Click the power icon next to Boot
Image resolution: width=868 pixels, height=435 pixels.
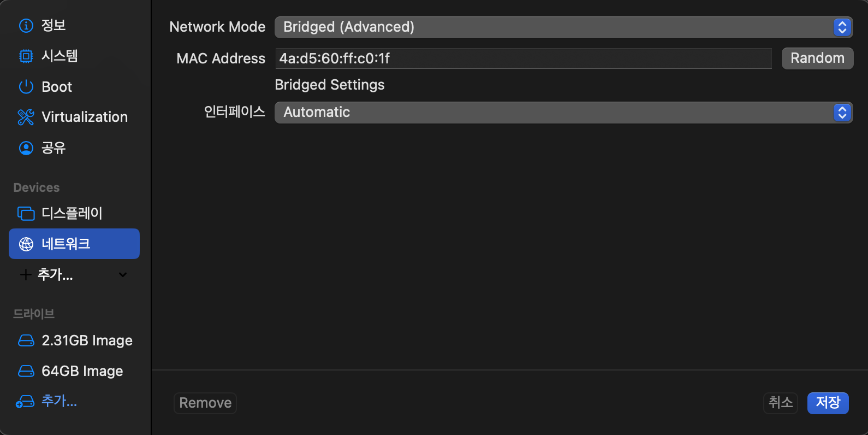(x=26, y=87)
